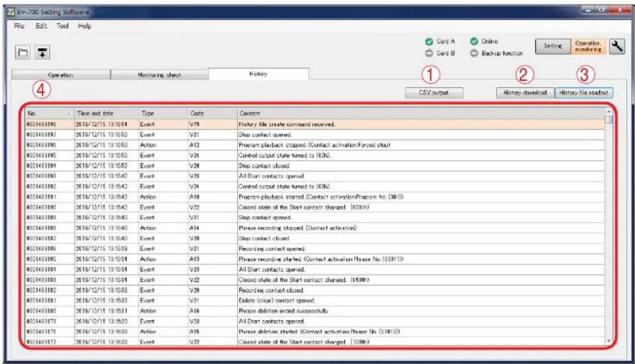Click Closed state row ending (0001h)
Viewport: 635px width, 364px height.
click(315, 208)
